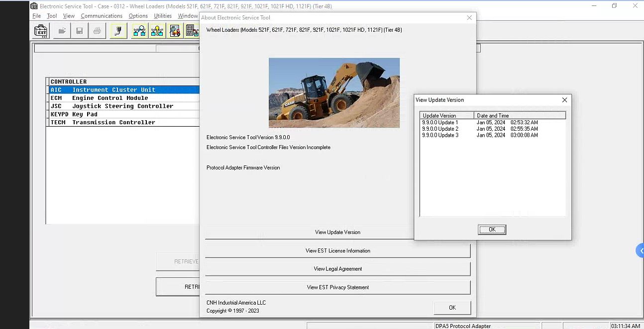
Task: Minimize the Electronic Service Tool window
Action: point(594,6)
